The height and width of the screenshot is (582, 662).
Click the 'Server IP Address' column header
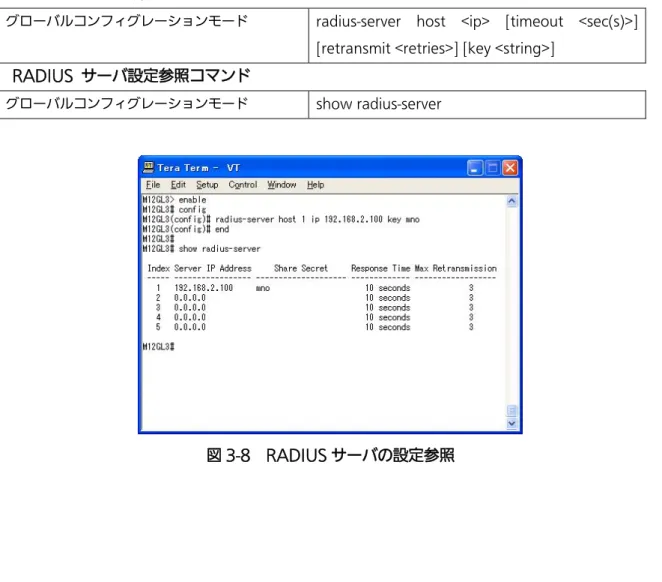tap(213, 268)
